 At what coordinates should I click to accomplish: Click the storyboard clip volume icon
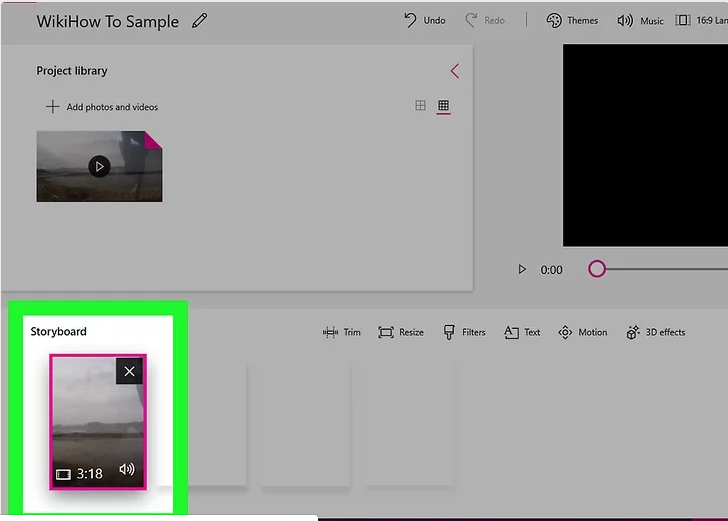pos(127,469)
